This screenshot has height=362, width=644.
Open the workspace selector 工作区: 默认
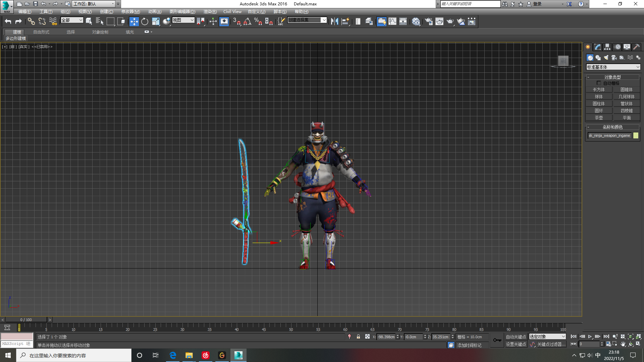pos(94,4)
